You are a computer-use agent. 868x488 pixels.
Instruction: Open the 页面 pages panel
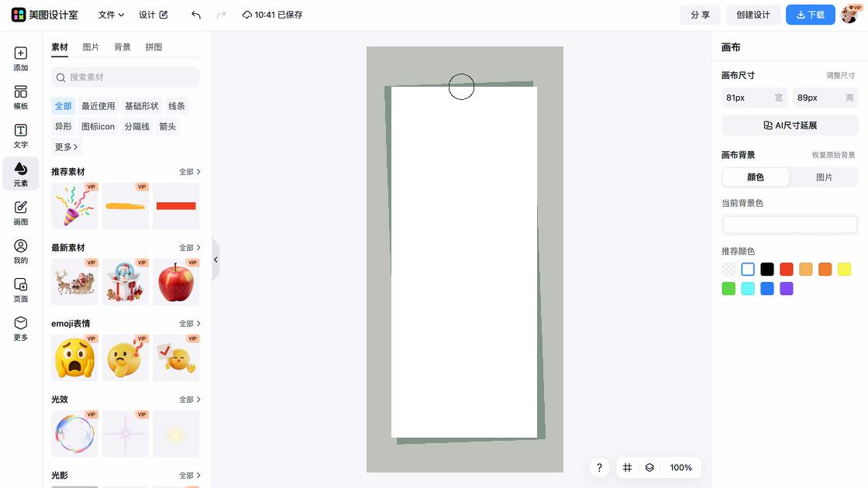[21, 290]
